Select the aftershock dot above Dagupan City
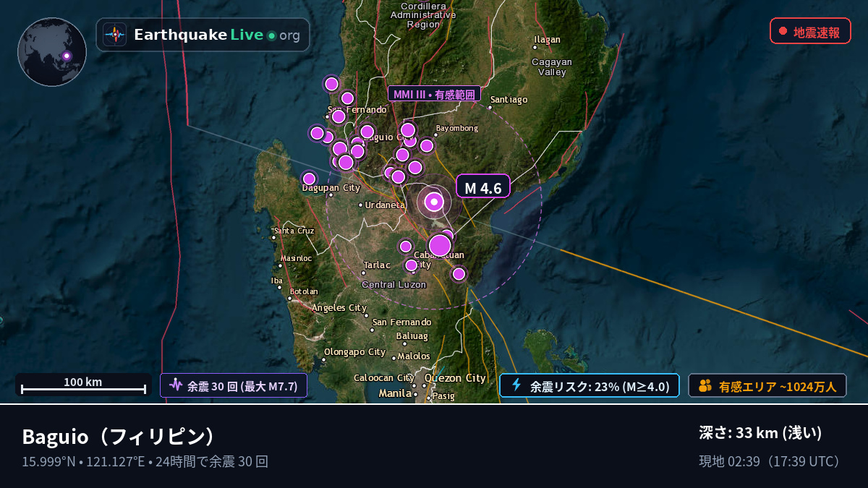868x488 pixels. [x=309, y=179]
